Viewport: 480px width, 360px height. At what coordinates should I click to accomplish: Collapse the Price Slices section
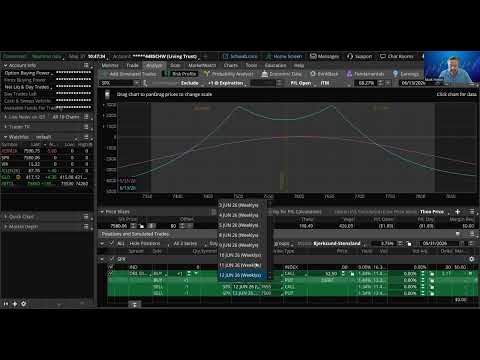pyautogui.click(x=102, y=212)
